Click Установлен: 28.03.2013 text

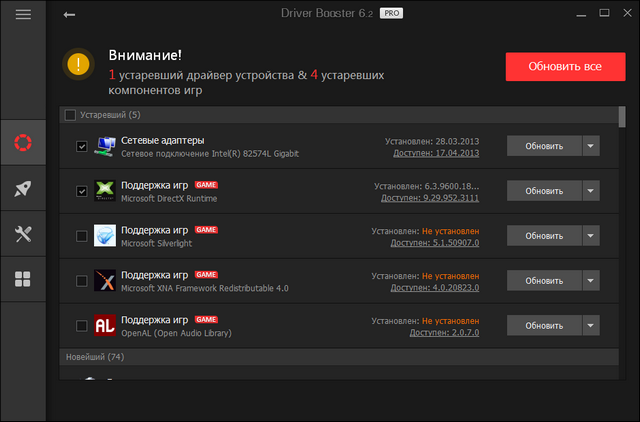[432, 141]
